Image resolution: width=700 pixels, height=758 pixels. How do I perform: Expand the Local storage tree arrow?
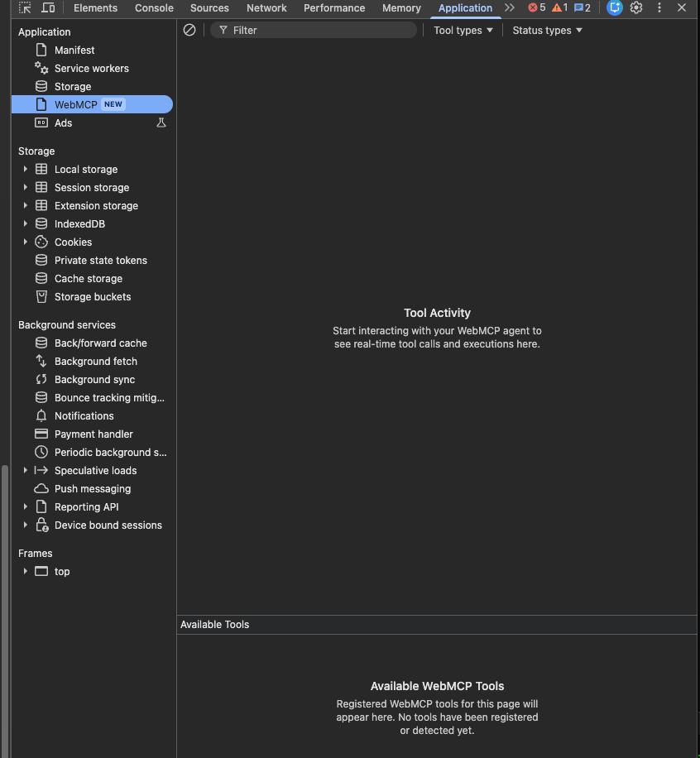coord(25,169)
